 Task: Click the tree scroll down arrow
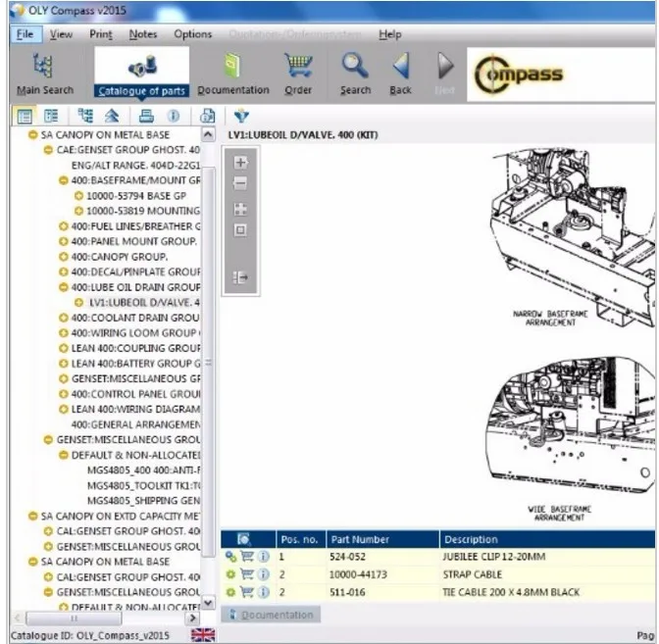(x=208, y=603)
